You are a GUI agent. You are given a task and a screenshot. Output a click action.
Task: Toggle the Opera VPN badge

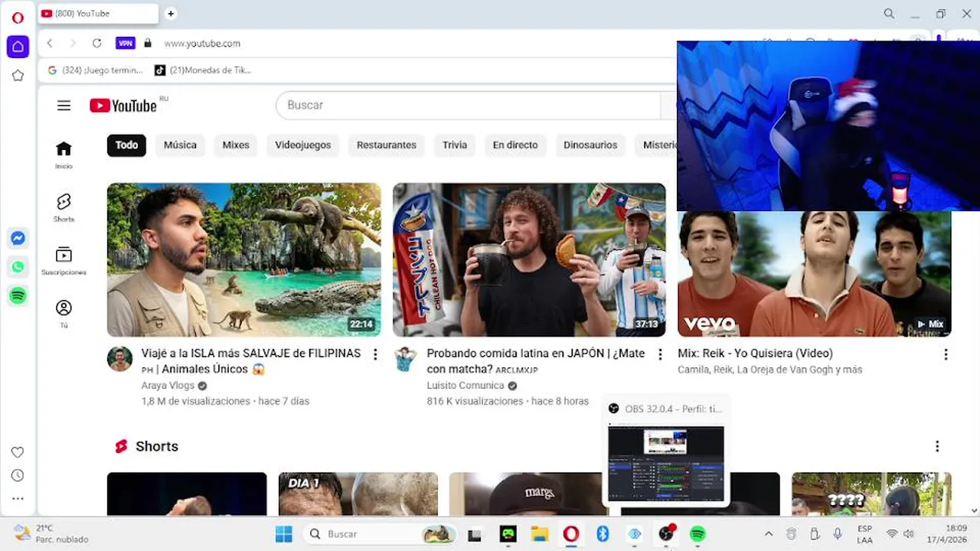coord(126,44)
